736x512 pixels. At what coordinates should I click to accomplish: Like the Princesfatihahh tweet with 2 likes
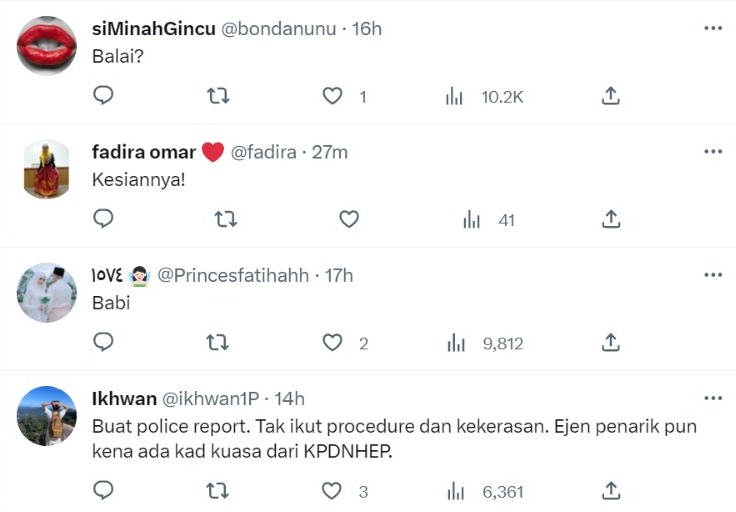333,343
